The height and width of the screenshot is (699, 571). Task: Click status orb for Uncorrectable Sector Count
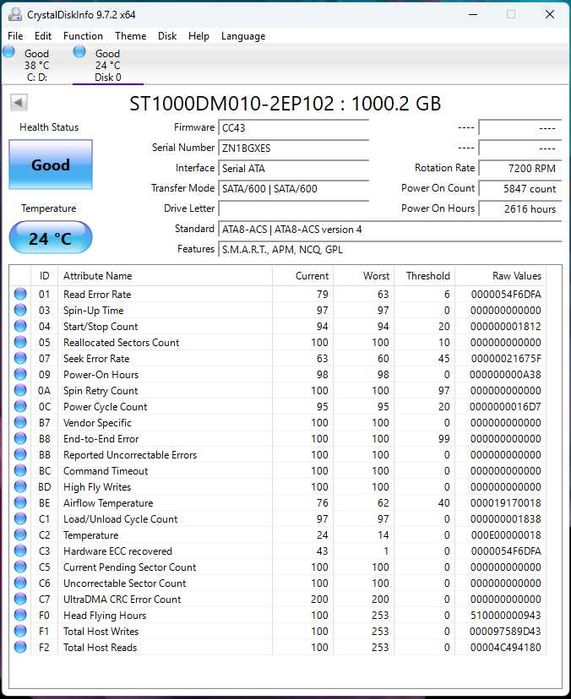[x=20, y=583]
